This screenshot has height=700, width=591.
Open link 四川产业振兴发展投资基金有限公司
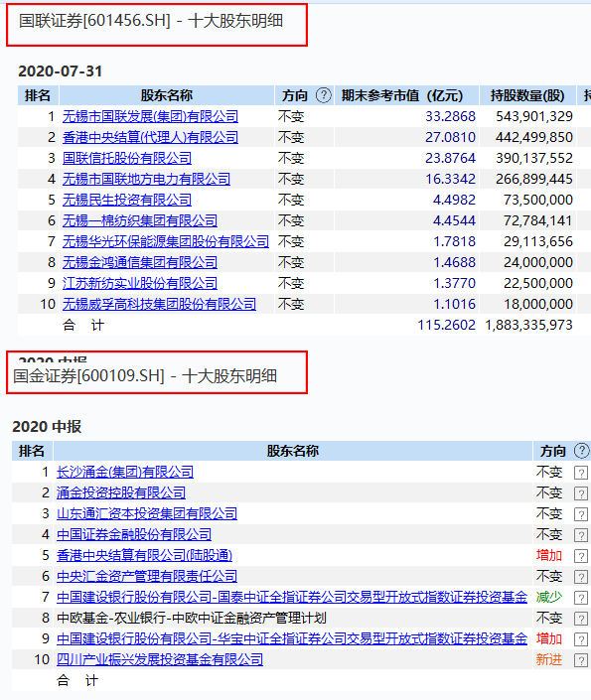coord(160,659)
